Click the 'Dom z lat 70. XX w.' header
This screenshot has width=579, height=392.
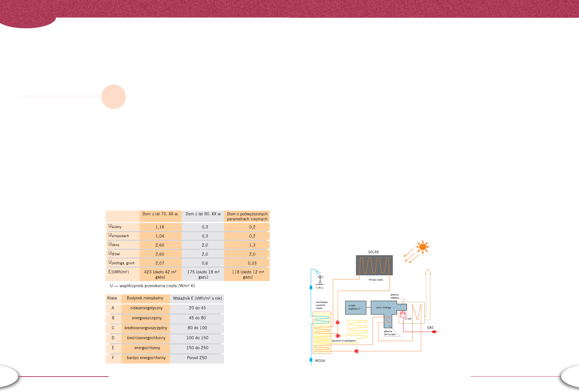pos(160,214)
